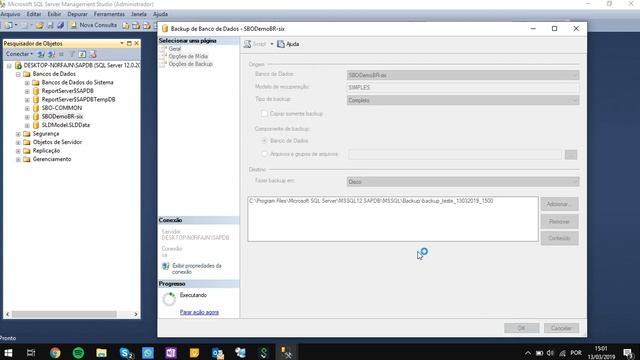Click the Script icon in backup dialog
Screen dimensions: 640x360
(247, 44)
